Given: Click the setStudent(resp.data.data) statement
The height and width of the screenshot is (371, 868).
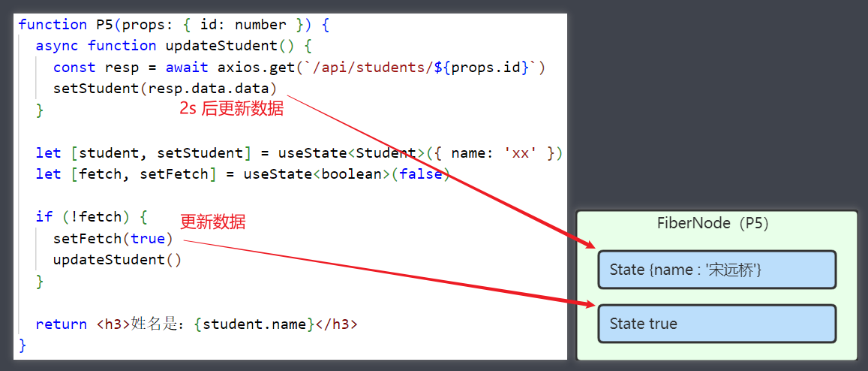Looking at the screenshot, I should click(x=165, y=89).
